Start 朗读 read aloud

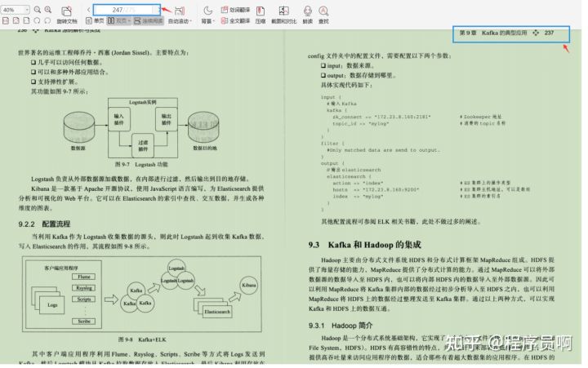308,15
